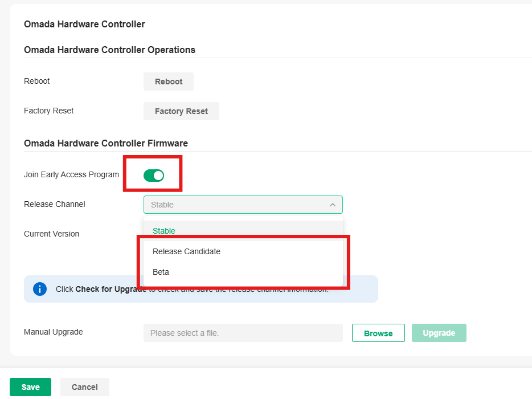Click the Omada Hardware Controller Operations heading
The height and width of the screenshot is (399, 532).
(x=109, y=50)
